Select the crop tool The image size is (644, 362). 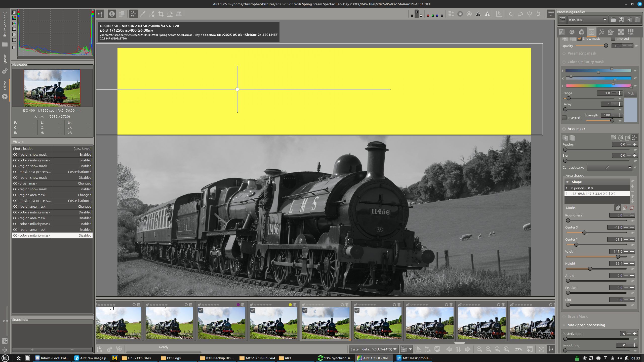[x=160, y=14]
